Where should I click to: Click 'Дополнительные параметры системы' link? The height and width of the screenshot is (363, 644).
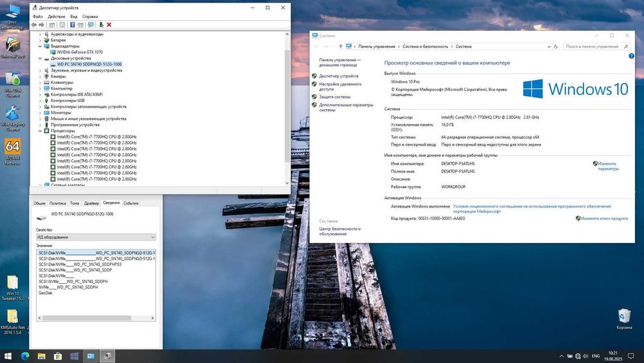pyautogui.click(x=346, y=107)
